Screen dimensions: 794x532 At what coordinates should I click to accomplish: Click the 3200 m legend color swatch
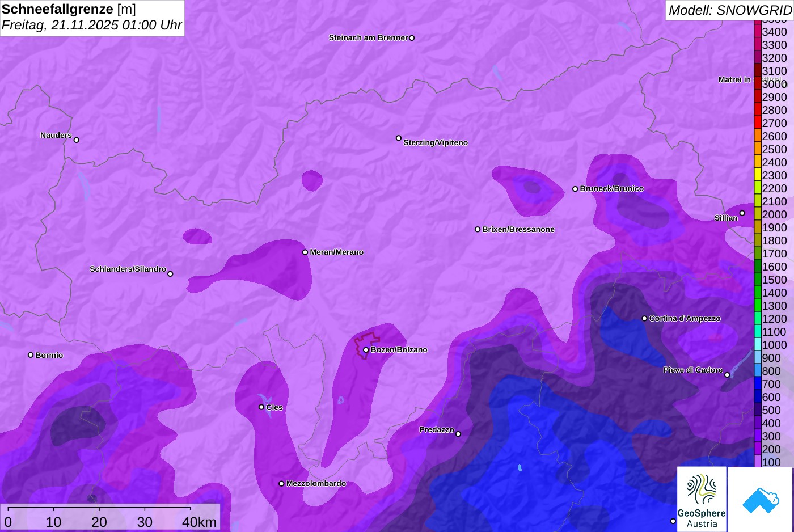point(757,57)
